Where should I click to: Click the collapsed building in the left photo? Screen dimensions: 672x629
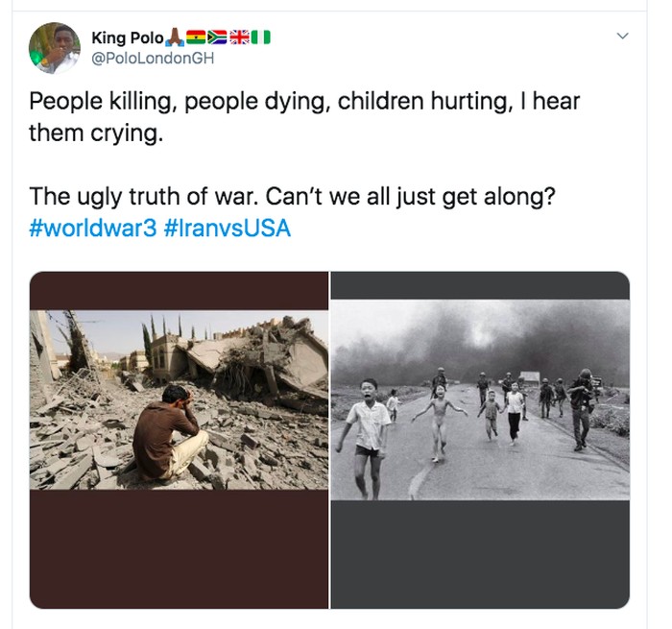coord(259,357)
